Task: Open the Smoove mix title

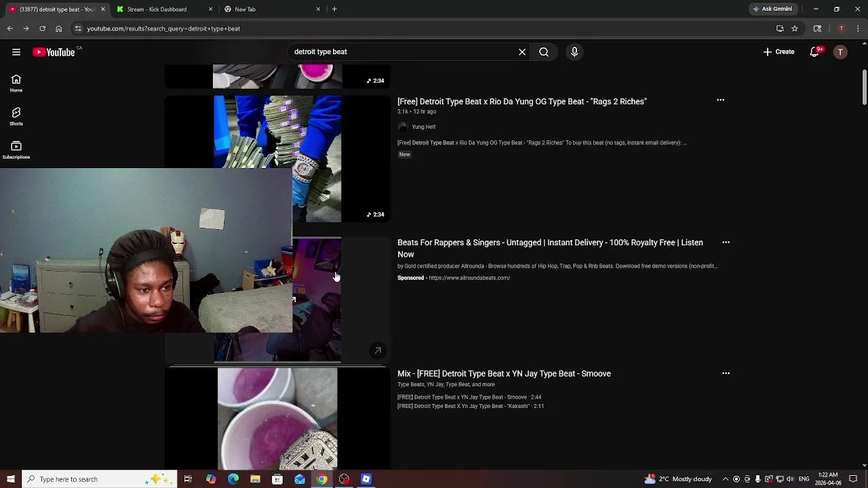Action: click(504, 373)
